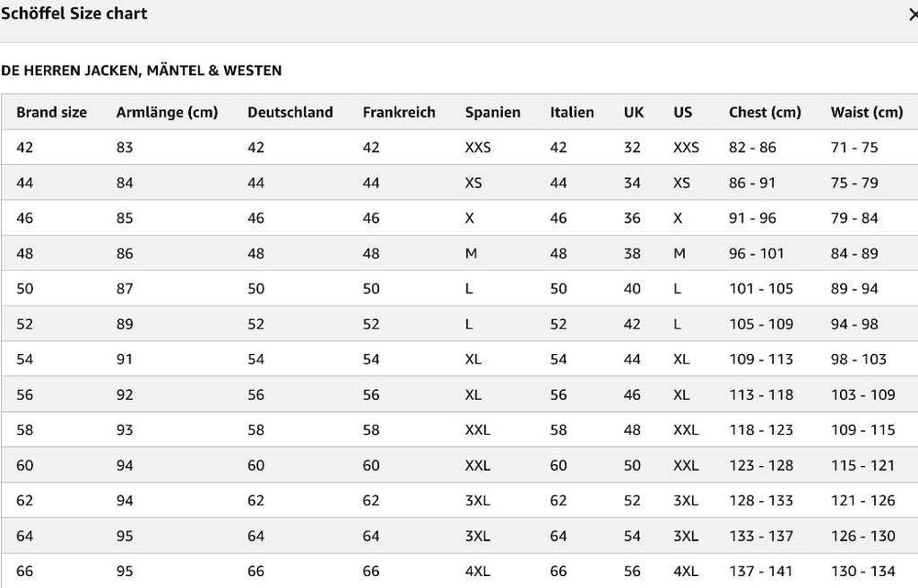Click the Deutschland column header

pyautogui.click(x=290, y=112)
